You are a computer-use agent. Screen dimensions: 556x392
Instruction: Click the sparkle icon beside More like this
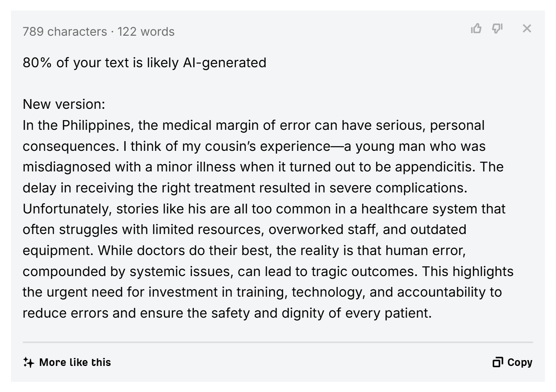point(29,362)
